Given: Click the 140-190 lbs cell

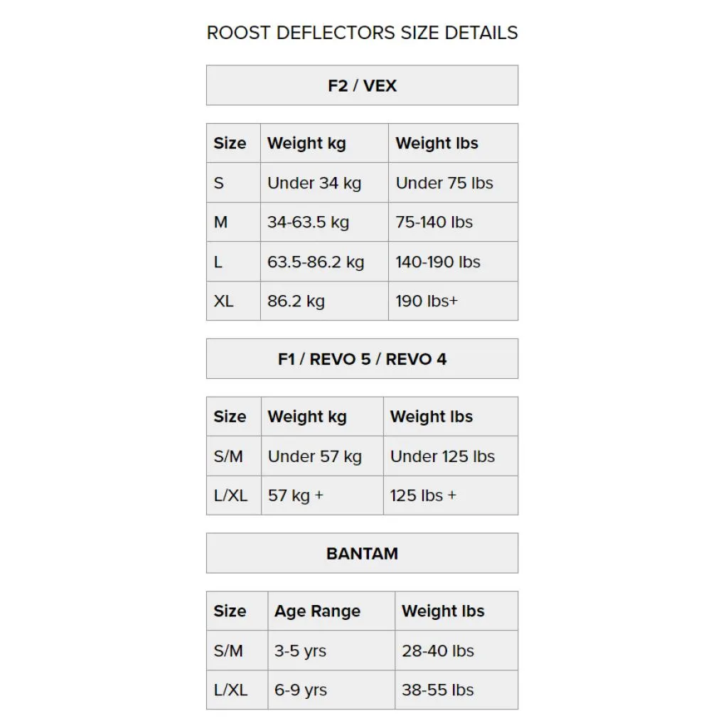Looking at the screenshot, I should 453,262.
